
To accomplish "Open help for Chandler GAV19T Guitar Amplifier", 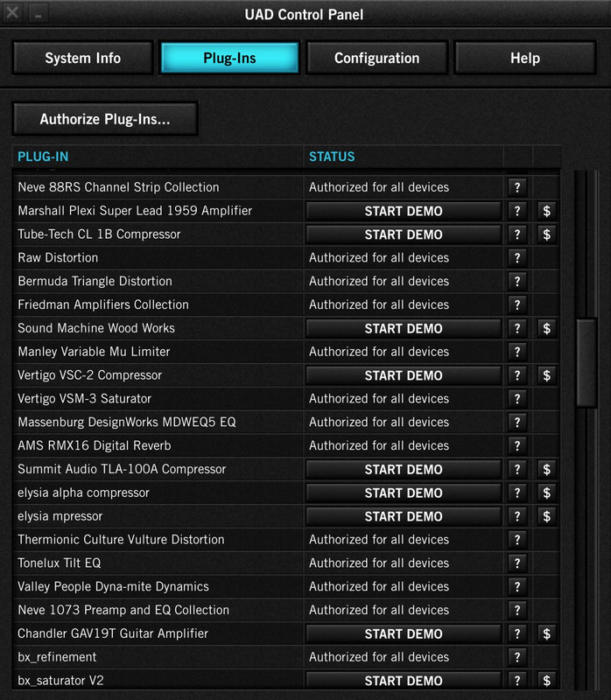I will coord(517,633).
